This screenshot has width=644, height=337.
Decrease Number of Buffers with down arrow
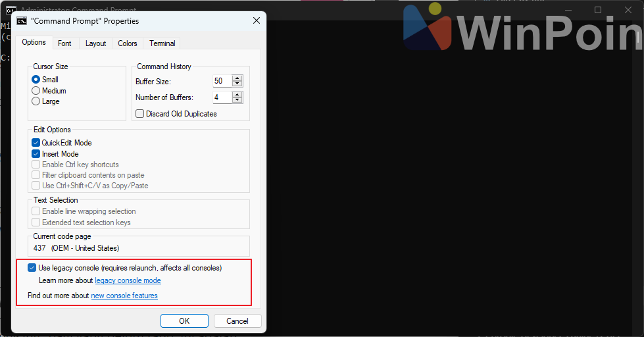[237, 101]
